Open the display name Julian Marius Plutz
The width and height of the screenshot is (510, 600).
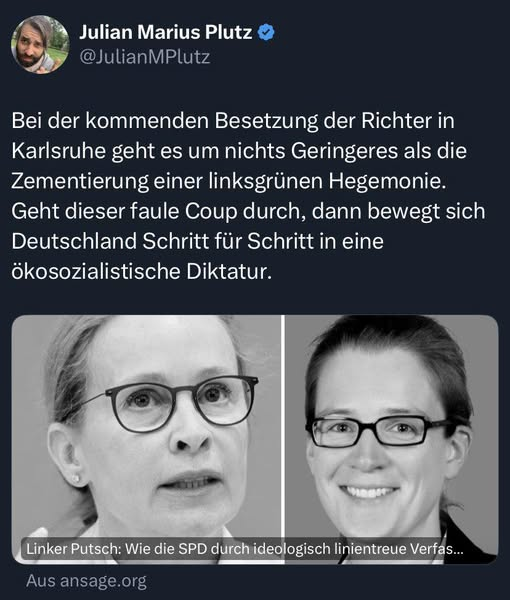point(166,32)
